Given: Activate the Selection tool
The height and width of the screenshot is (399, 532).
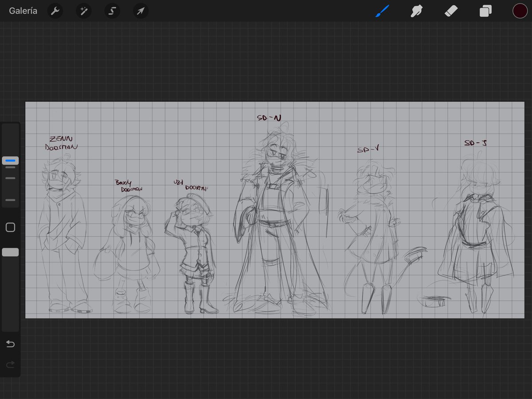Looking at the screenshot, I should pyautogui.click(x=112, y=11).
